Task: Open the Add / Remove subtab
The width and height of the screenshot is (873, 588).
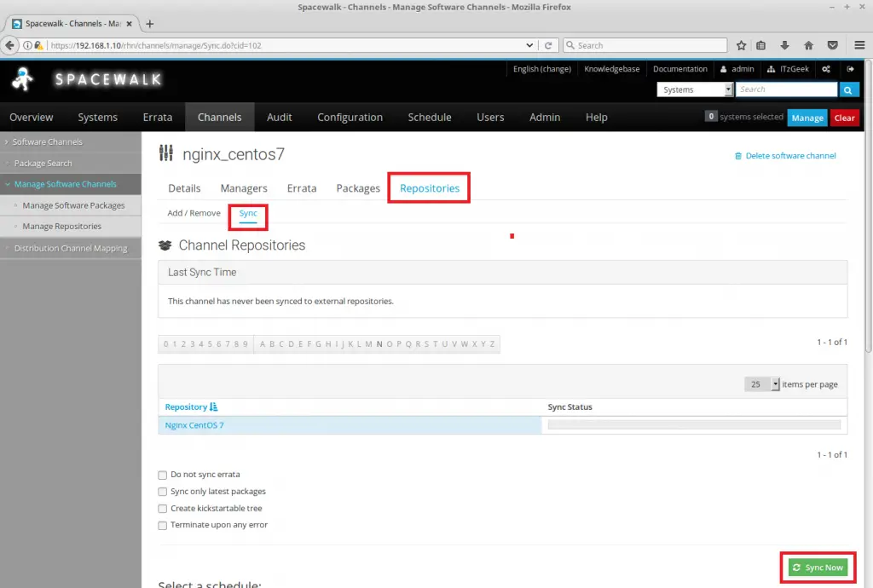Action: (x=194, y=213)
